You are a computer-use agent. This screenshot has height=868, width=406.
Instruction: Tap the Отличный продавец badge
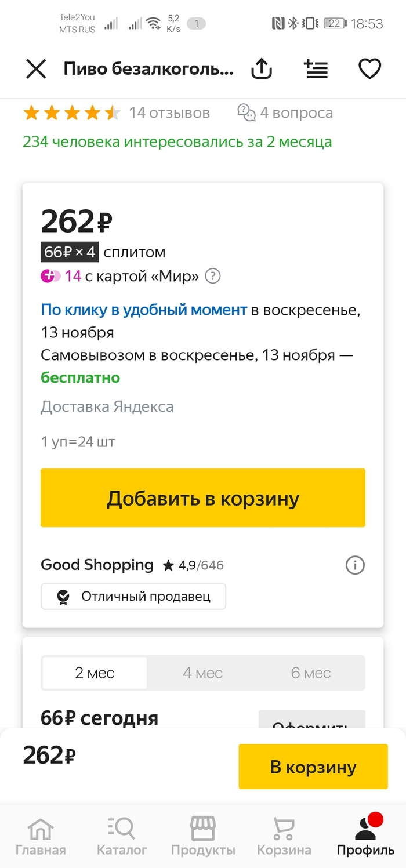point(133,596)
